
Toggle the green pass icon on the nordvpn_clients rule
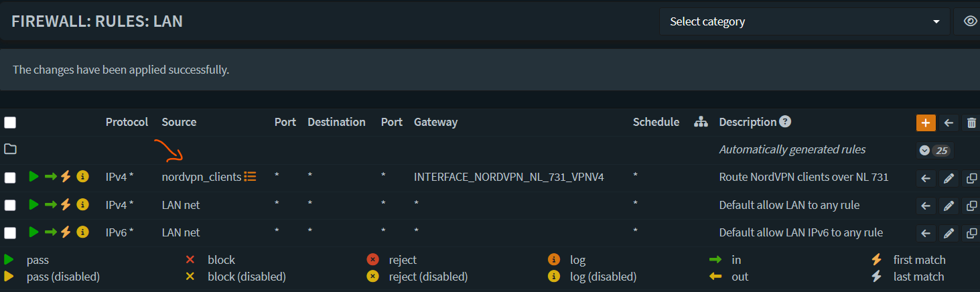click(x=33, y=177)
